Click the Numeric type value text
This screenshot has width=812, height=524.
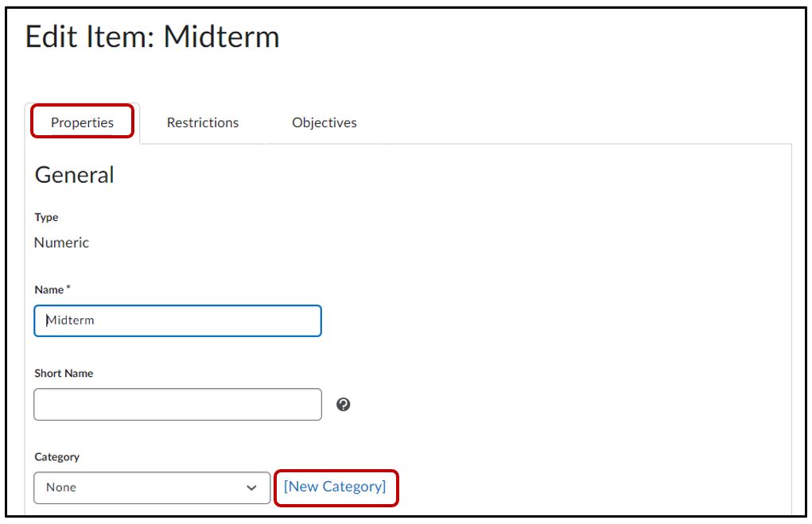click(x=61, y=243)
